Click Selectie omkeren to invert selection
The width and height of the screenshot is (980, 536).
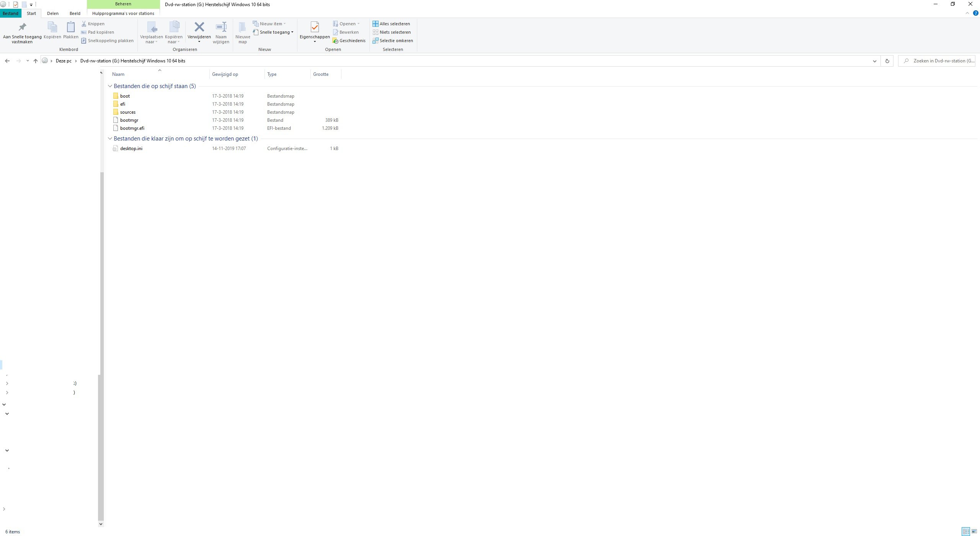tap(396, 41)
